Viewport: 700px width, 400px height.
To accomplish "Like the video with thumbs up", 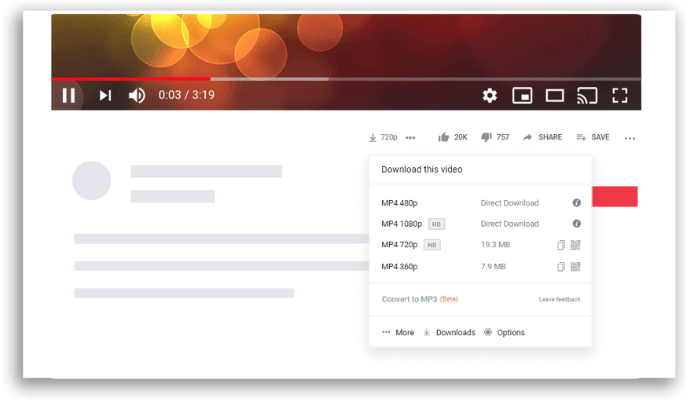I will [x=443, y=137].
